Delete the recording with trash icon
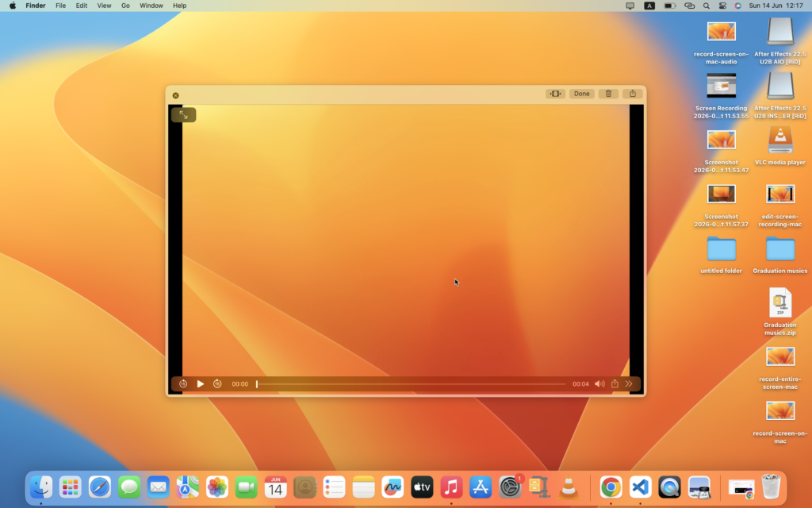The height and width of the screenshot is (508, 812). (x=608, y=94)
